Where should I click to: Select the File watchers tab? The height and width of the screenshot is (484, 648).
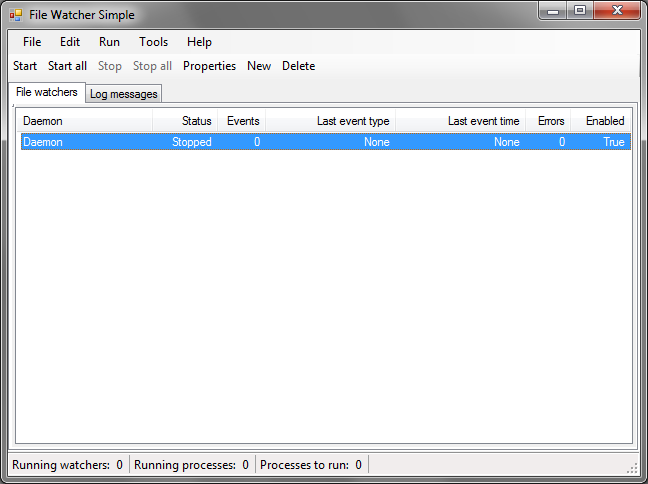pyautogui.click(x=46, y=92)
